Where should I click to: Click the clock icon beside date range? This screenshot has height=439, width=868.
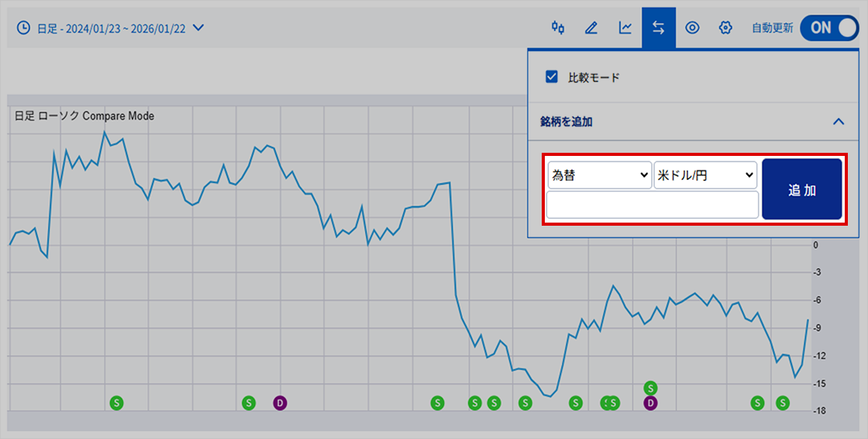pos(24,28)
